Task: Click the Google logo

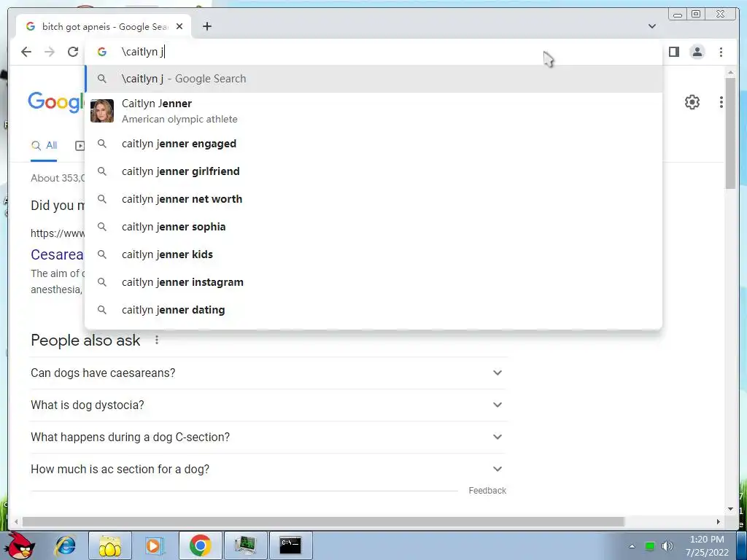Action: click(56, 102)
